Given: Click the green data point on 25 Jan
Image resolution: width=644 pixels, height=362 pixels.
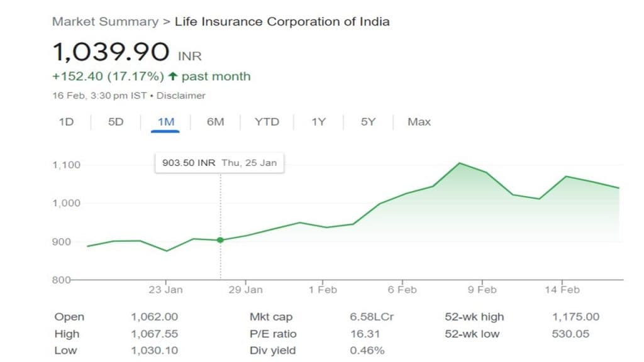Looking at the screenshot, I should point(220,240).
